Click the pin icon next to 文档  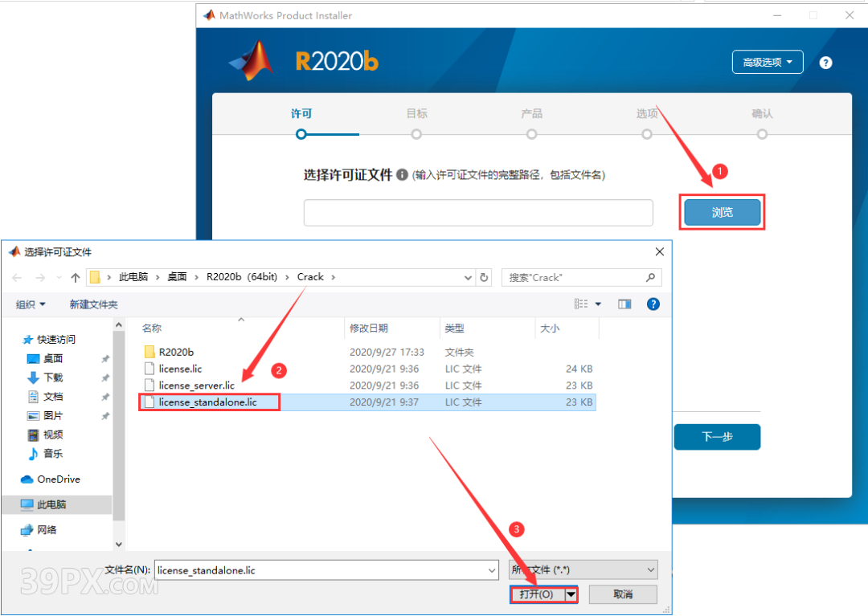(105, 397)
